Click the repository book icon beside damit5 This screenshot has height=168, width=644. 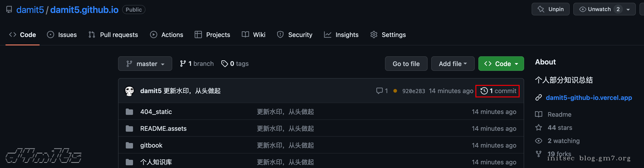pos(9,10)
